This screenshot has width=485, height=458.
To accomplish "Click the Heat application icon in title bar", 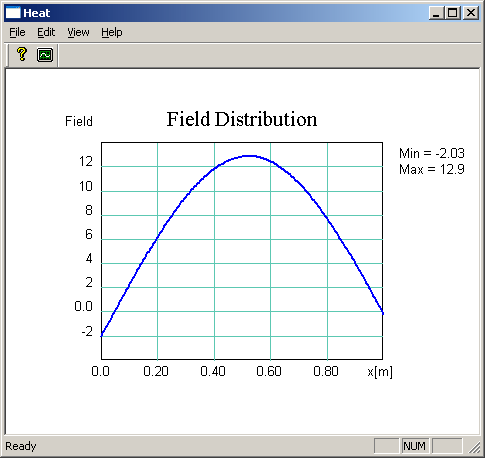I will (x=13, y=13).
